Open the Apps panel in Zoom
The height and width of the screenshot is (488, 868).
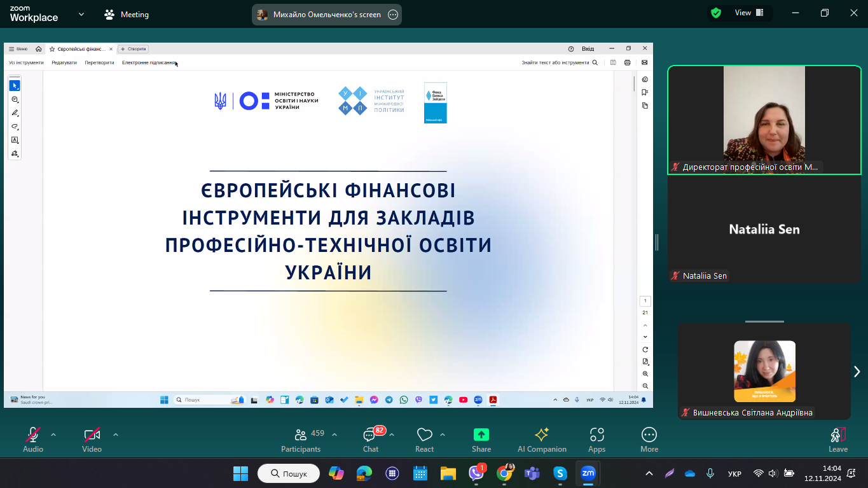pyautogui.click(x=596, y=439)
